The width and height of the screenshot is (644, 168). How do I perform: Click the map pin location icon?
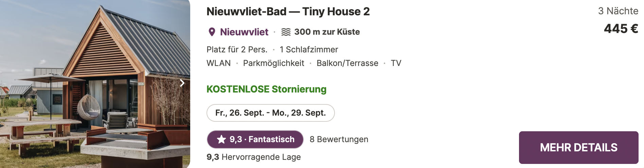[x=212, y=32]
